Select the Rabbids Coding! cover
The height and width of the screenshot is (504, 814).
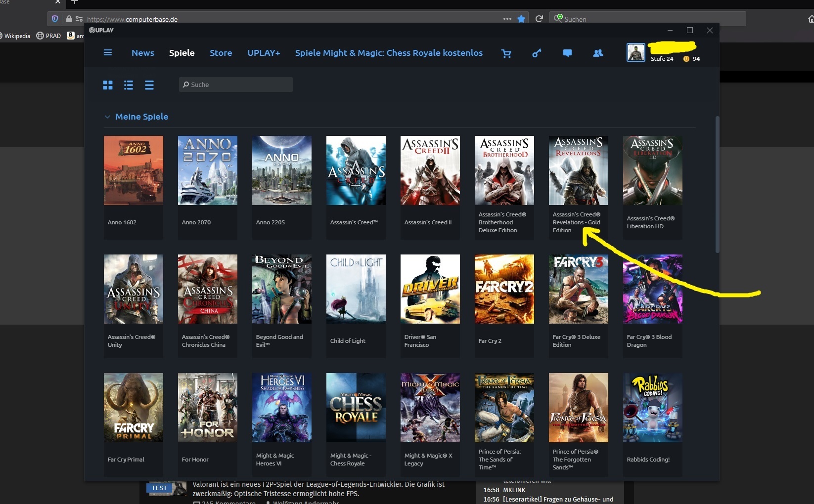pos(653,408)
